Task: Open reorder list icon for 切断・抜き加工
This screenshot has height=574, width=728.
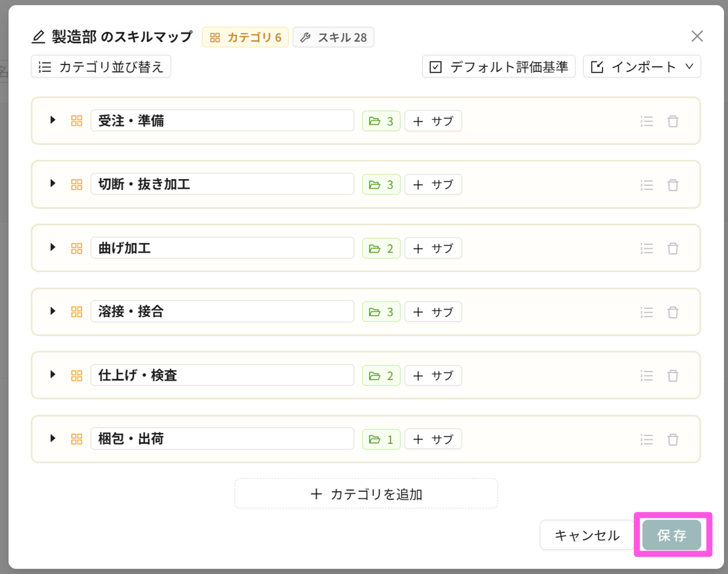Action: 647,185
